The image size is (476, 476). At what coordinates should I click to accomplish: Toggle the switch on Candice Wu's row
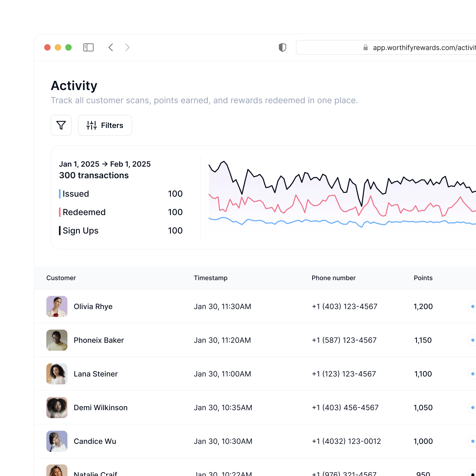click(x=472, y=441)
